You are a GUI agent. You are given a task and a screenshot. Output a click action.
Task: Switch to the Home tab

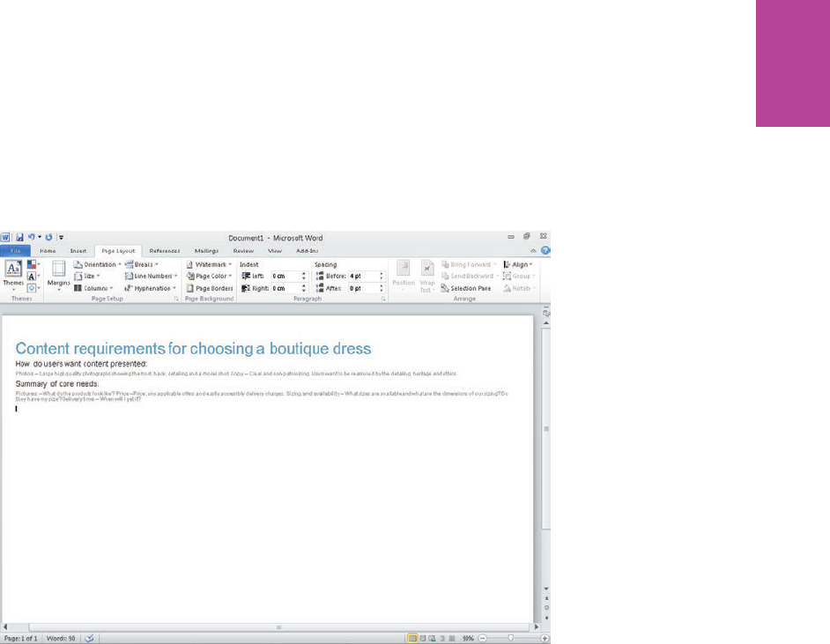click(x=48, y=251)
